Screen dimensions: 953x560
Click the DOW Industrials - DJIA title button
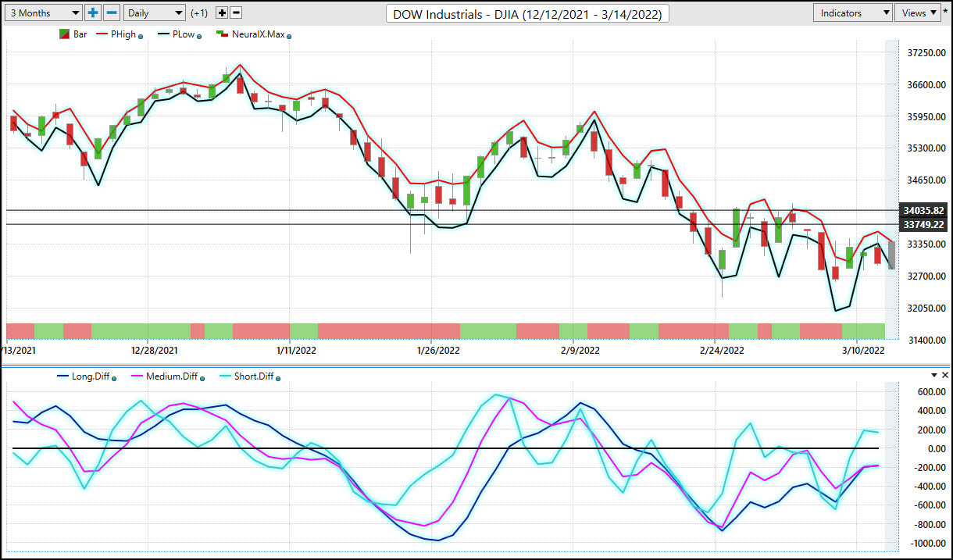click(527, 14)
